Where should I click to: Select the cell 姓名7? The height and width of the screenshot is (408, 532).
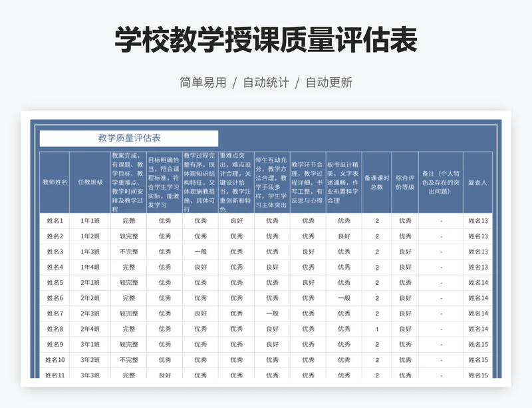tap(55, 313)
